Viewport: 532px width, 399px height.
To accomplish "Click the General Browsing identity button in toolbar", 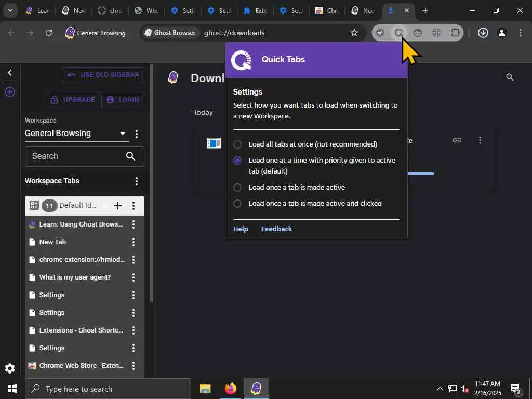I will [x=96, y=33].
